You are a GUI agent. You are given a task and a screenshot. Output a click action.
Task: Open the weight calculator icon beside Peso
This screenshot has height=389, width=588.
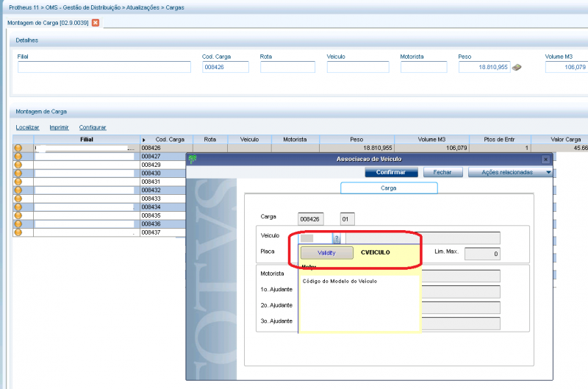click(x=517, y=68)
